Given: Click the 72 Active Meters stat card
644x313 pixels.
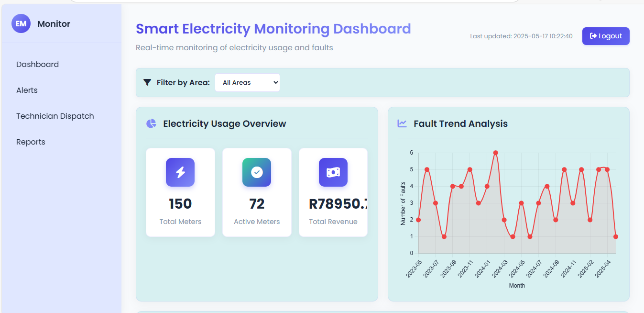Looking at the screenshot, I should (x=257, y=192).
